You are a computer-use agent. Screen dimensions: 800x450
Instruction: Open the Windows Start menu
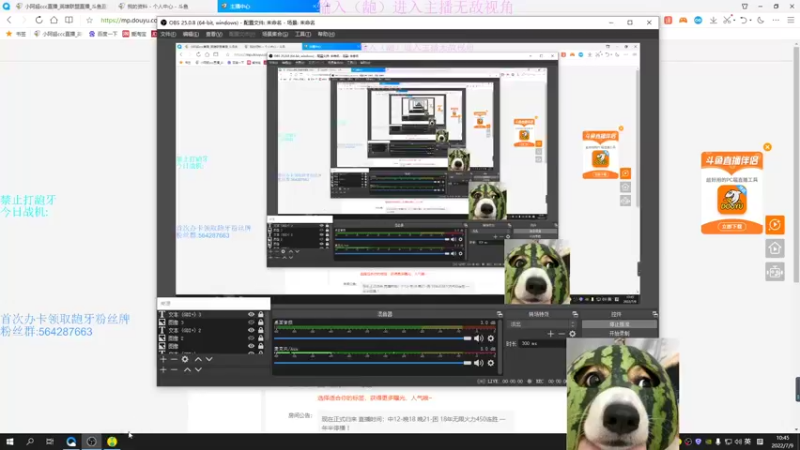pyautogui.click(x=9, y=441)
